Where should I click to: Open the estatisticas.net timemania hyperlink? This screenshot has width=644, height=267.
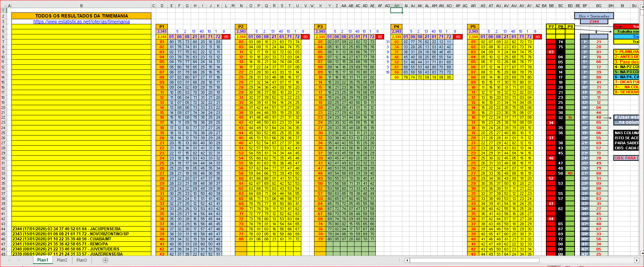pos(81,22)
